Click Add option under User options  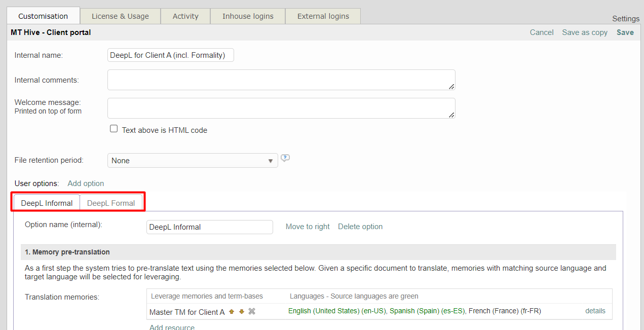tap(86, 184)
